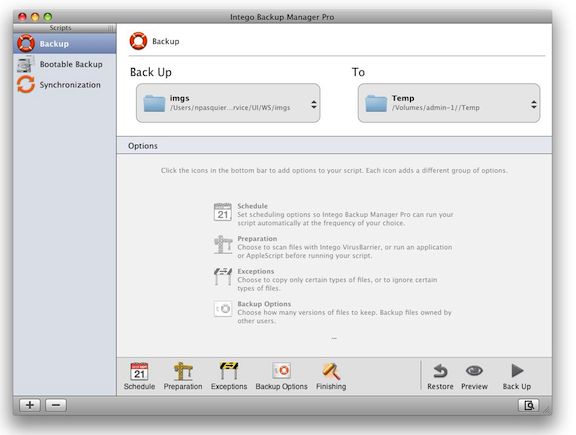Open Exceptions options in bottom bar
576x435 pixels.
point(229,376)
